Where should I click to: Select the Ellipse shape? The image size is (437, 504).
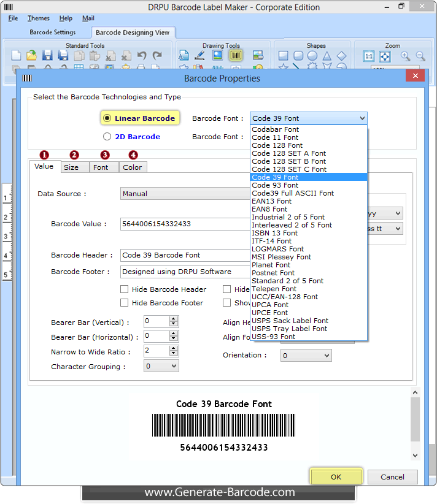(x=312, y=56)
